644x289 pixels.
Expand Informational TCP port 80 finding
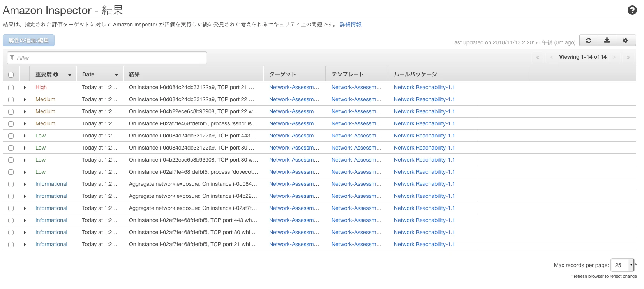click(25, 233)
